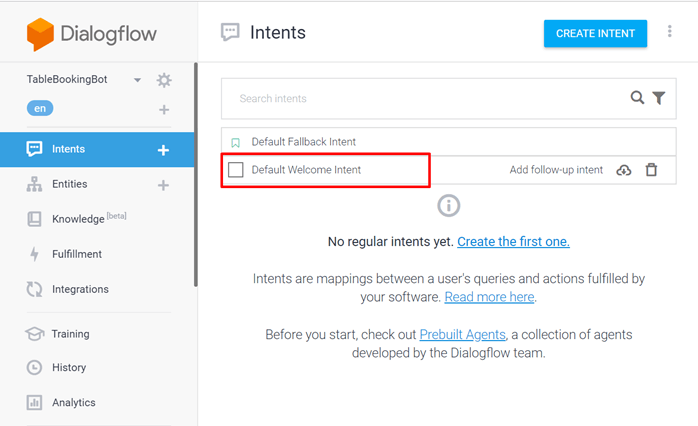Click the search magnifier icon
The height and width of the screenshot is (426, 698).
coord(637,97)
